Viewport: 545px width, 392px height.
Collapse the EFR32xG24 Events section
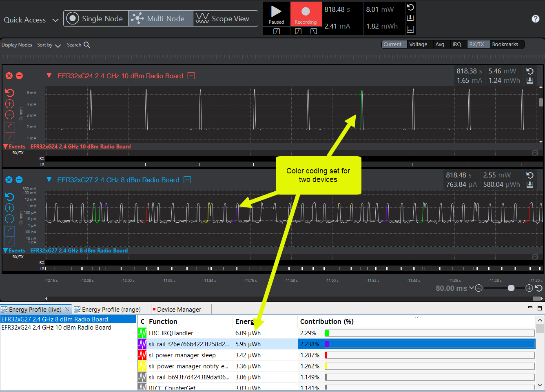point(6,146)
